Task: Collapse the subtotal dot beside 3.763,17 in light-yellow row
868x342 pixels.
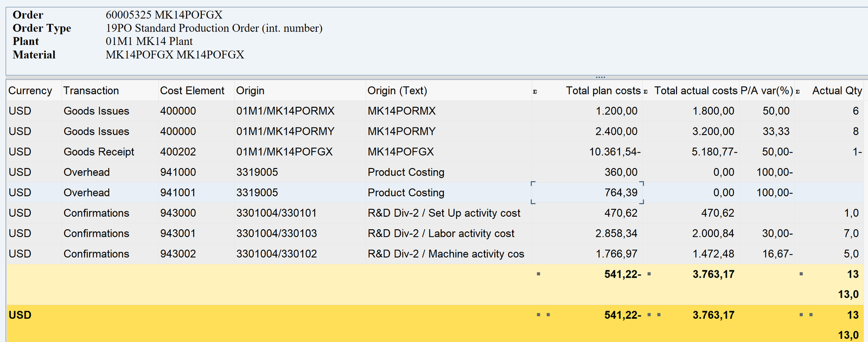Action: (649, 274)
